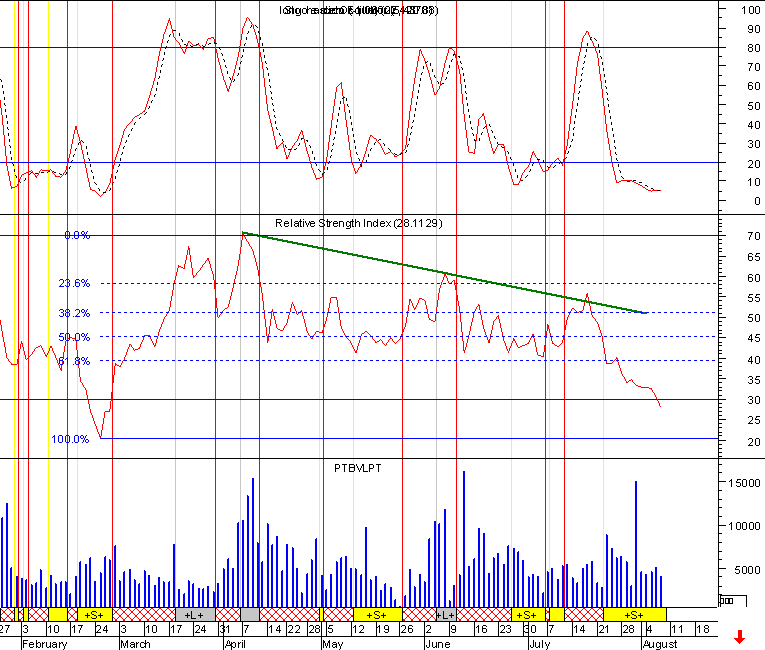Click the last RSI point below 30
This screenshot has width=765, height=650.
coord(660,406)
